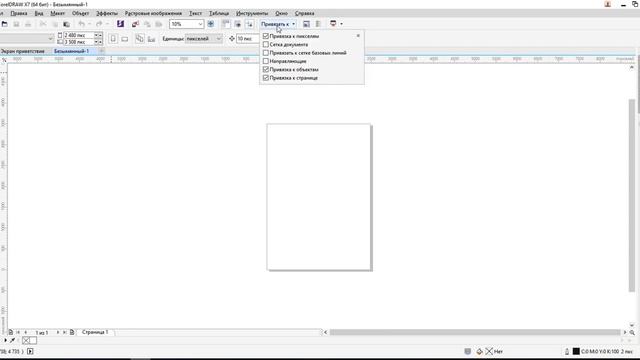Toggle the Привязка к объектам checkbox

(x=266, y=69)
